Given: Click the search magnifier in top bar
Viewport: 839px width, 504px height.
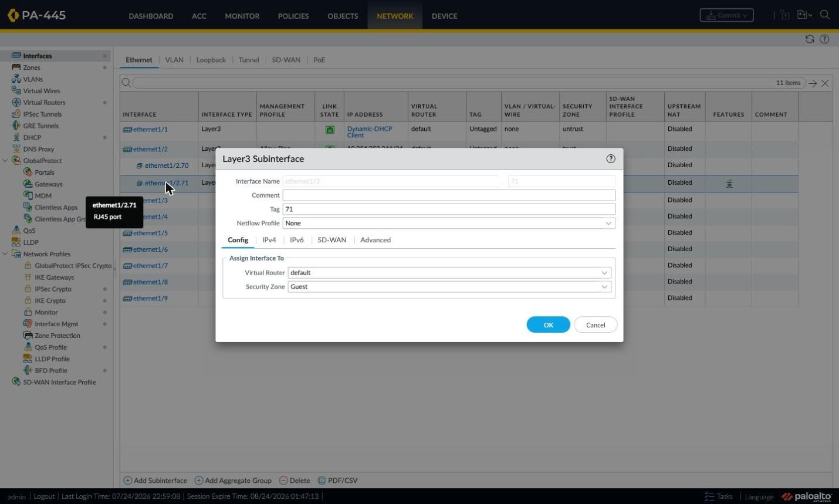Looking at the screenshot, I should (x=825, y=15).
